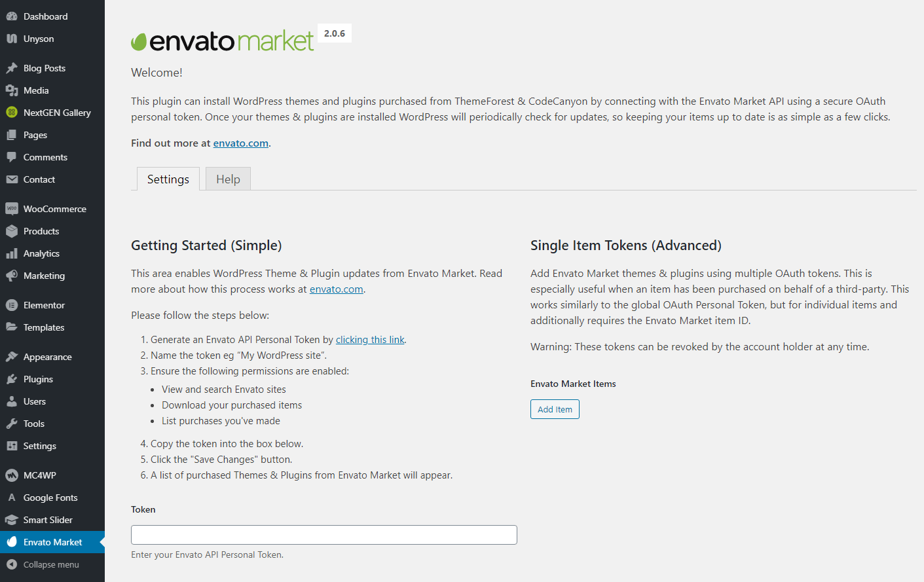Select the Settings tab
The image size is (924, 582).
[168, 179]
